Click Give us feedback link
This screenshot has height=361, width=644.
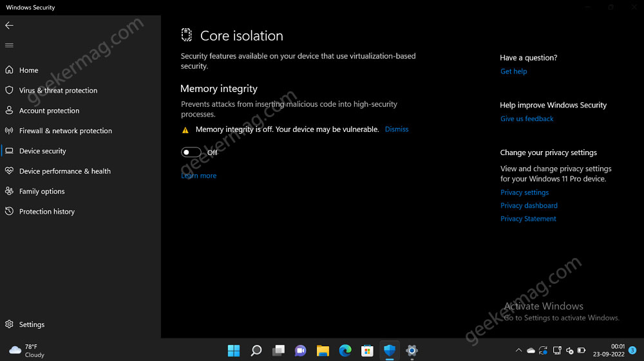(527, 118)
